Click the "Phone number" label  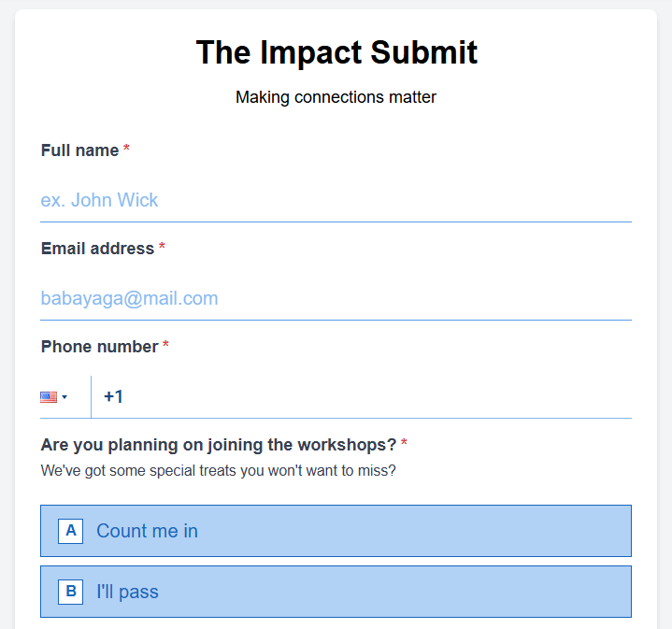pyautogui.click(x=100, y=347)
